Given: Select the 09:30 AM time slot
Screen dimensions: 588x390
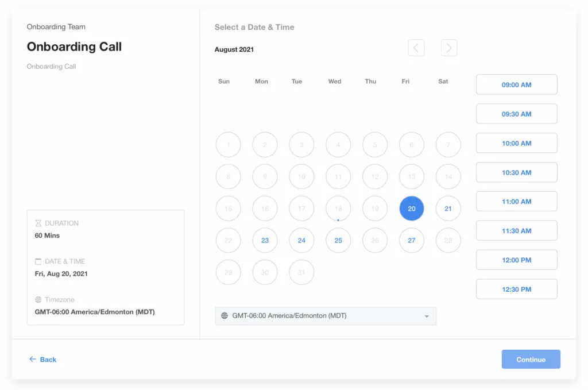Looking at the screenshot, I should pos(516,114).
